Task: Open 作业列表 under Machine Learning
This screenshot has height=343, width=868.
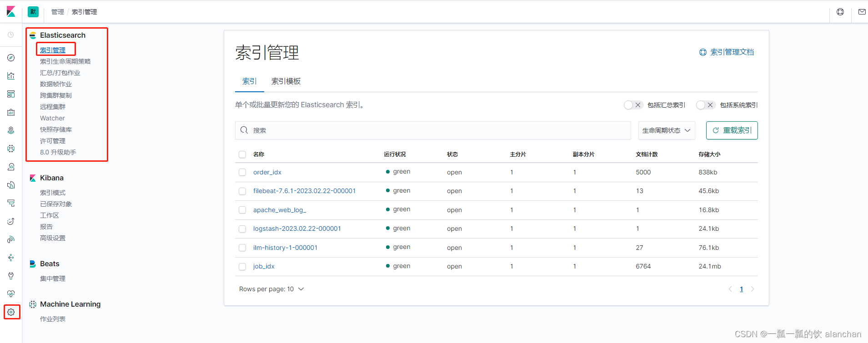Action: coord(53,319)
